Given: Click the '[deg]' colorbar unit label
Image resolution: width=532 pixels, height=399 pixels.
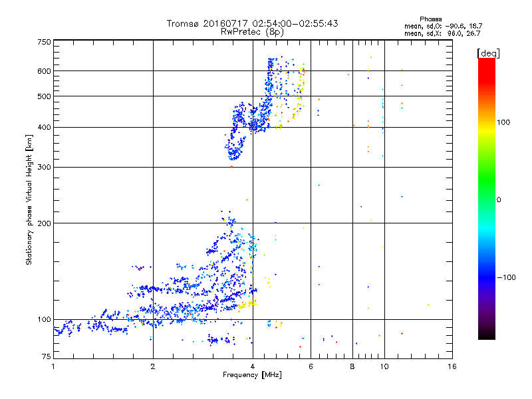Looking at the screenshot, I should click(488, 53).
